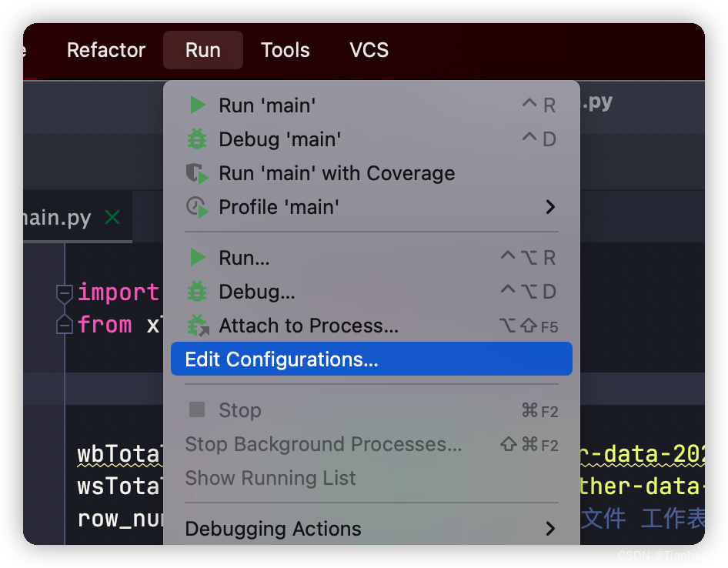Click the Profile 'main' clock icon
The image size is (728, 568).
coord(198,207)
